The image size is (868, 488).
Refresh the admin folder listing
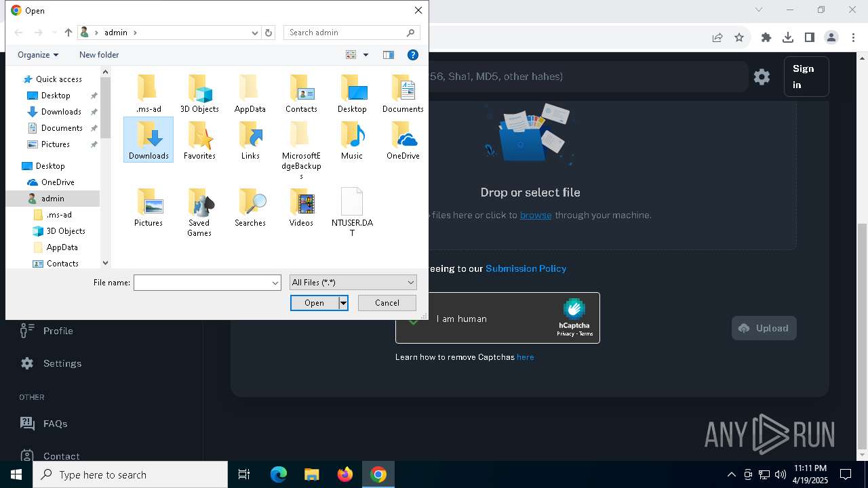point(269,33)
